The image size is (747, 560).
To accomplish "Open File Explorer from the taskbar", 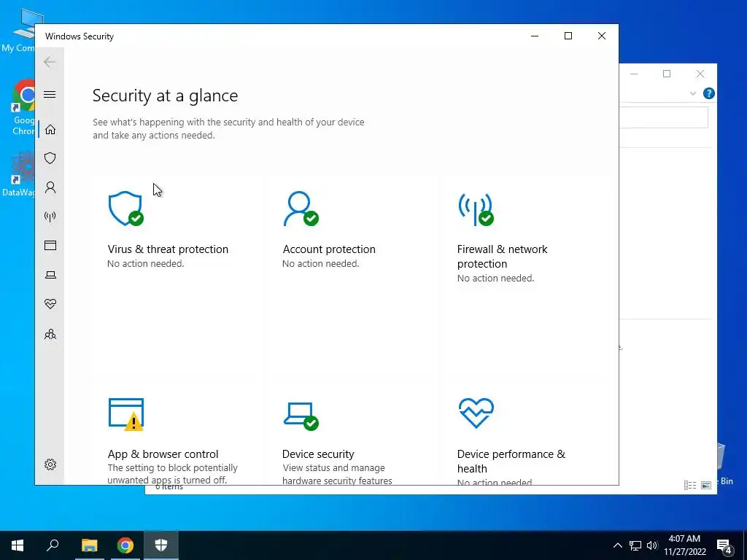I will pyautogui.click(x=89, y=545).
